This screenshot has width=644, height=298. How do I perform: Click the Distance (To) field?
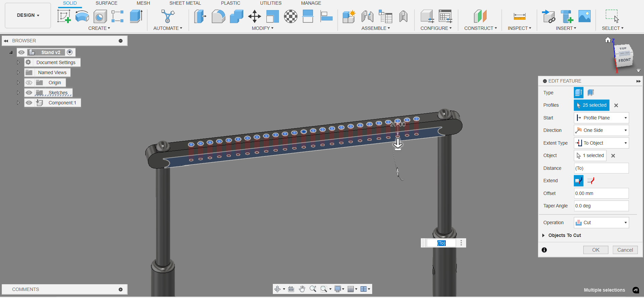(601, 168)
